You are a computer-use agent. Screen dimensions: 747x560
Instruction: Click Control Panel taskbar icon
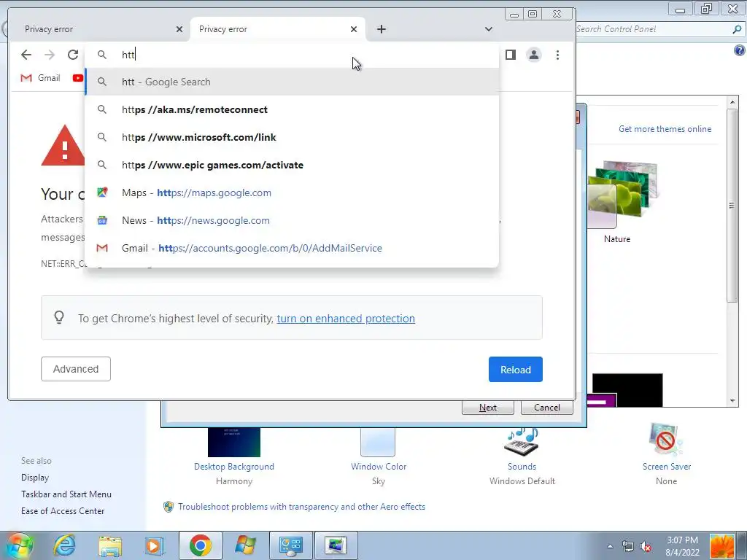[290, 545]
